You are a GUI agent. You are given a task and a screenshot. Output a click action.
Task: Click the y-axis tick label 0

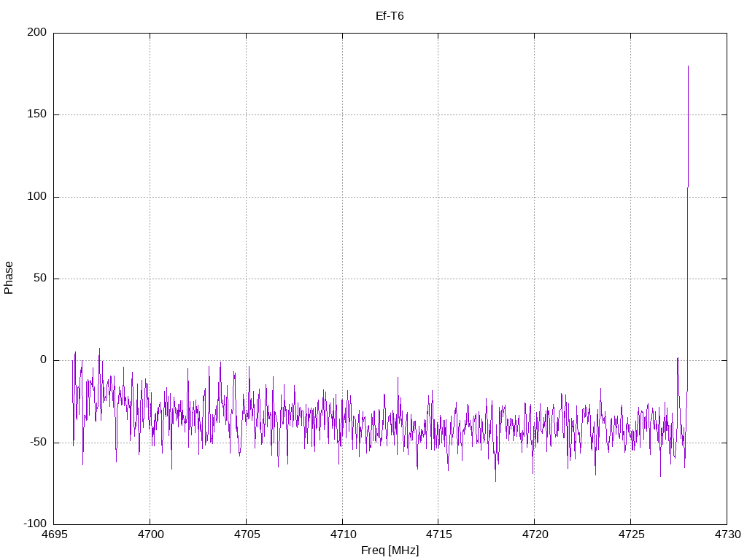[x=43, y=360]
